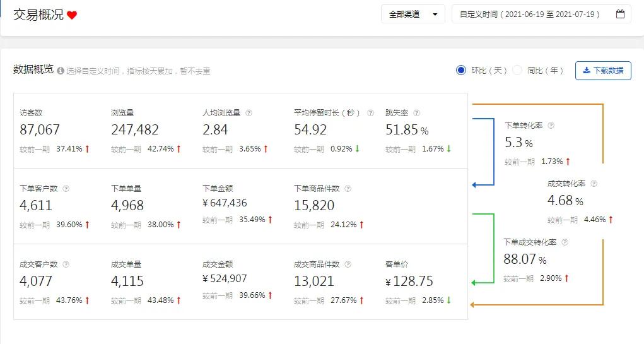Viewport: 644px width, 344px height.
Task: Select the 环比（天）radio option
Action: click(x=461, y=70)
